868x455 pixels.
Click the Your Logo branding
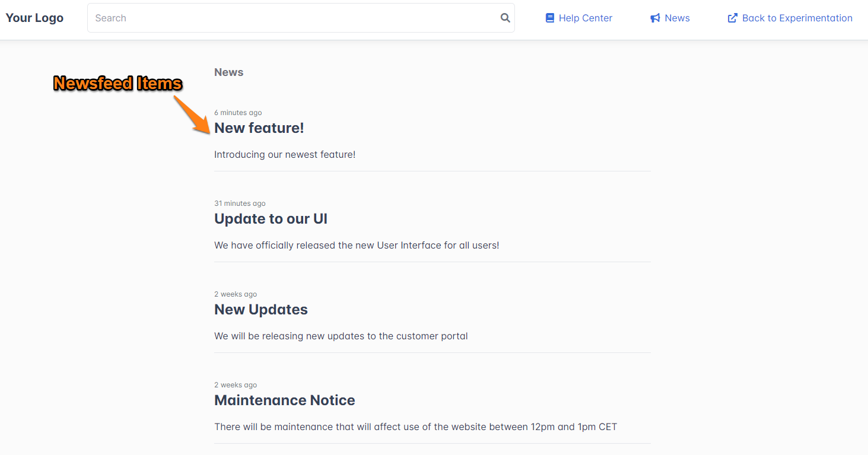tap(34, 18)
